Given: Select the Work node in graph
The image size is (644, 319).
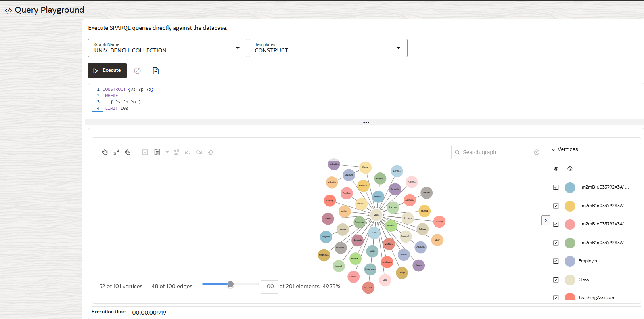Looking at the screenshot, I should coord(374,233).
